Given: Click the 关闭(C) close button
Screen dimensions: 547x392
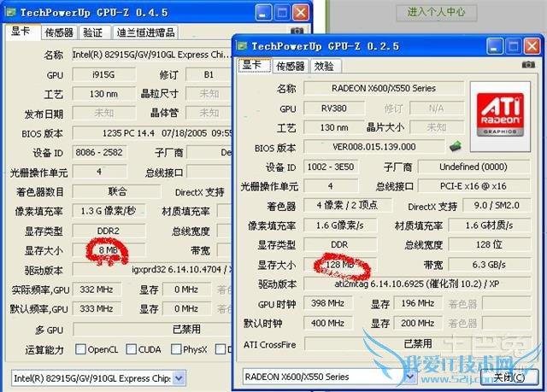Looking at the screenshot, I should (509, 377).
